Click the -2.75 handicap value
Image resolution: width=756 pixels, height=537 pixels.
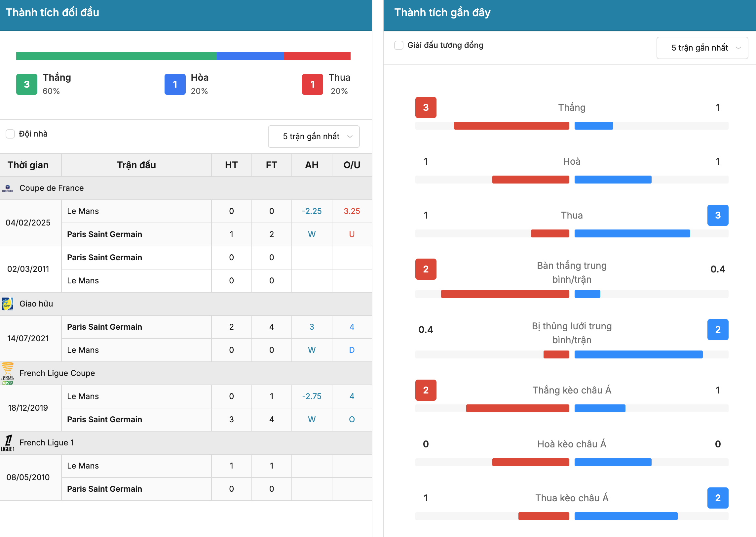tap(312, 396)
